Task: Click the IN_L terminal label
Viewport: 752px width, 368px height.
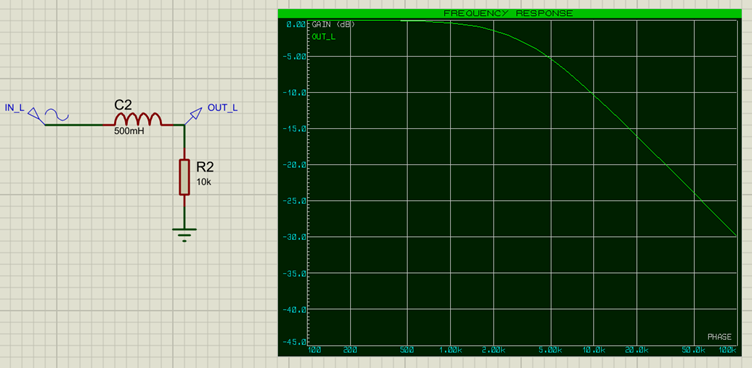Action: (14, 107)
